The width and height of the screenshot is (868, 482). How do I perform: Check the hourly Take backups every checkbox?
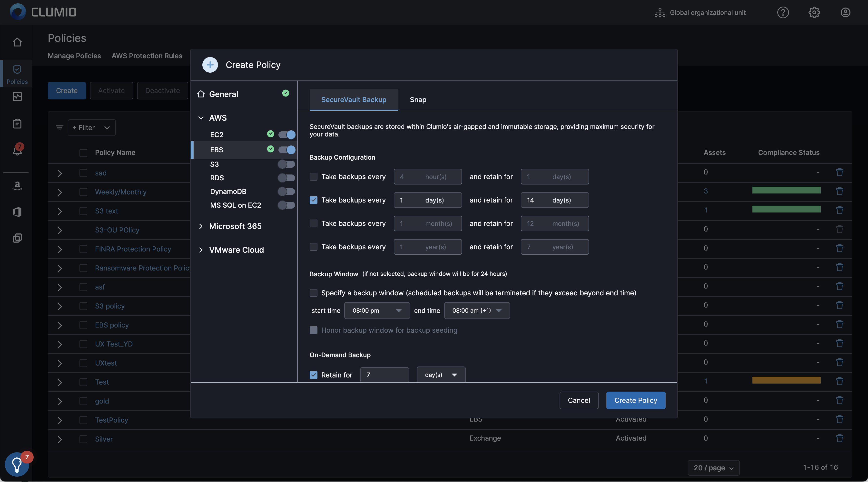[313, 176]
